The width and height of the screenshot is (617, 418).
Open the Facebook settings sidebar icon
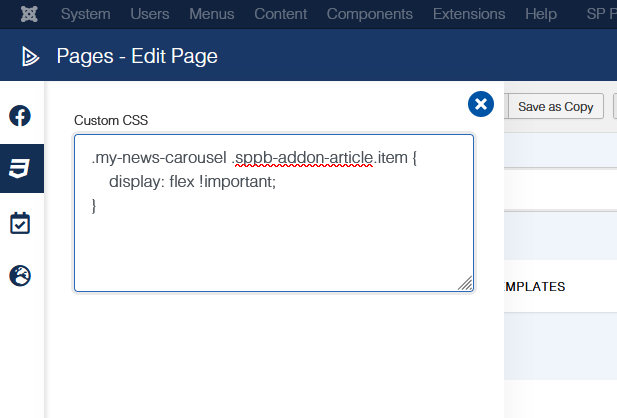click(x=20, y=116)
